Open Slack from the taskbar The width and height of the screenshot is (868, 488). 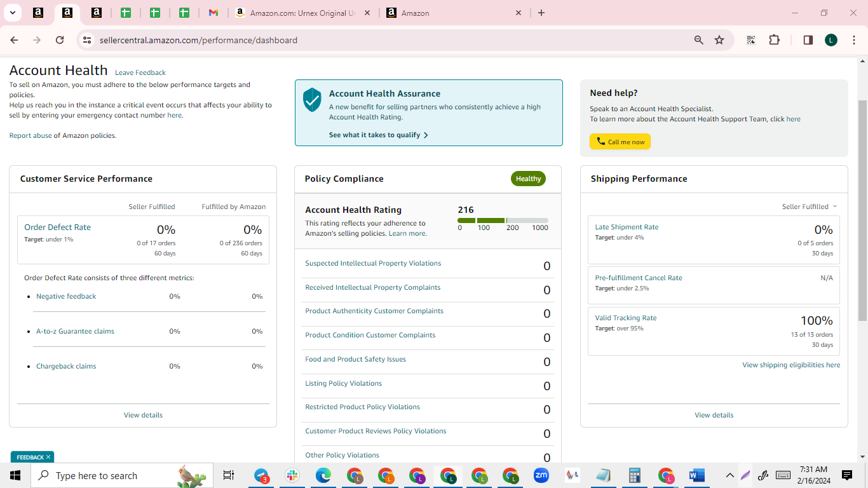point(292,475)
